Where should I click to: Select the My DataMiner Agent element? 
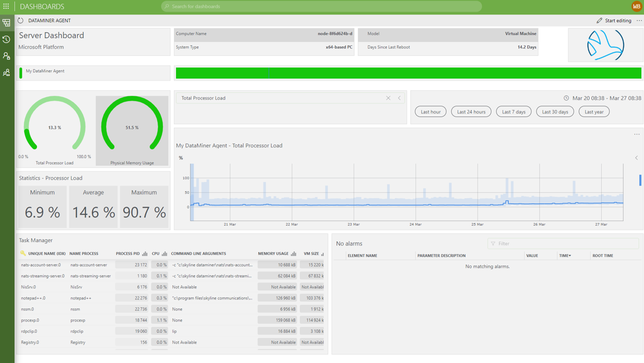coord(93,73)
